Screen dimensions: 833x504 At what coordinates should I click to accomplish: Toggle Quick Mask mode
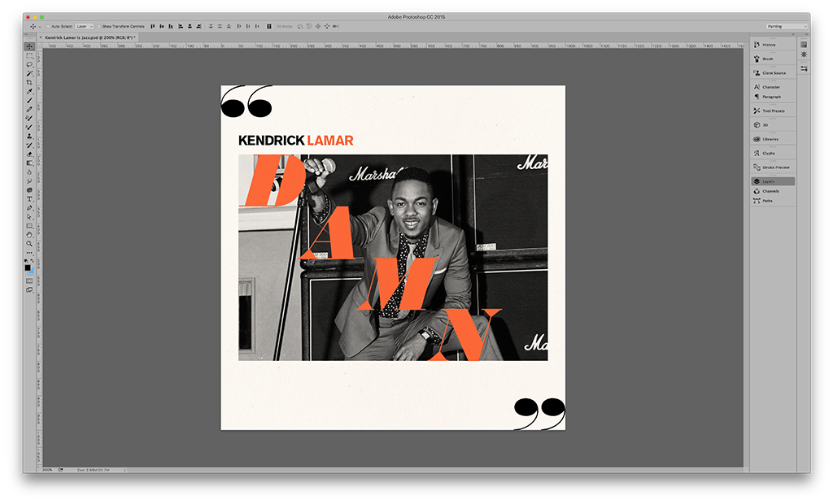click(x=29, y=281)
